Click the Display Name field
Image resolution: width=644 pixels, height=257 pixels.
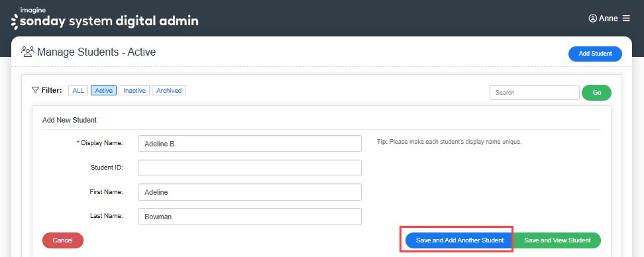point(250,144)
